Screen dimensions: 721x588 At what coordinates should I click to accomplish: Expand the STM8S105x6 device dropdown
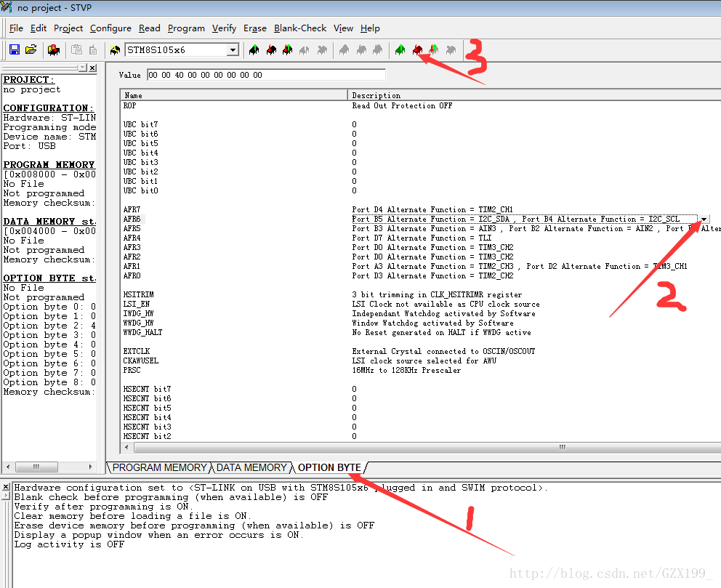coord(233,49)
